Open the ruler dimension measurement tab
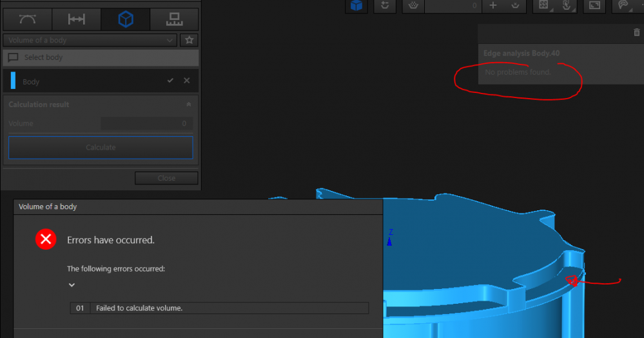This screenshot has height=338, width=644. coord(173,20)
